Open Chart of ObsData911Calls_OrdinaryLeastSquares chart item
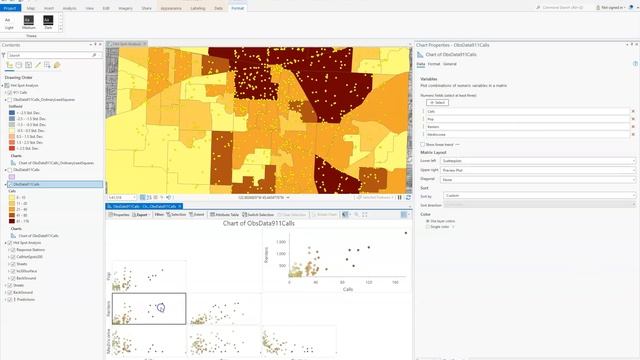The height and width of the screenshot is (360, 640). (x=56, y=163)
